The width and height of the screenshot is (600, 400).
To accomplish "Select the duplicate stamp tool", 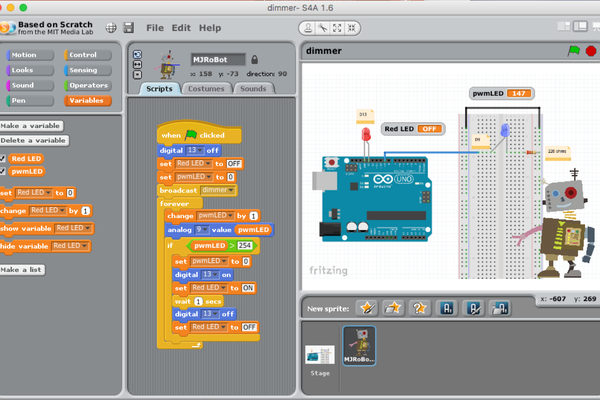I will pos(308,28).
